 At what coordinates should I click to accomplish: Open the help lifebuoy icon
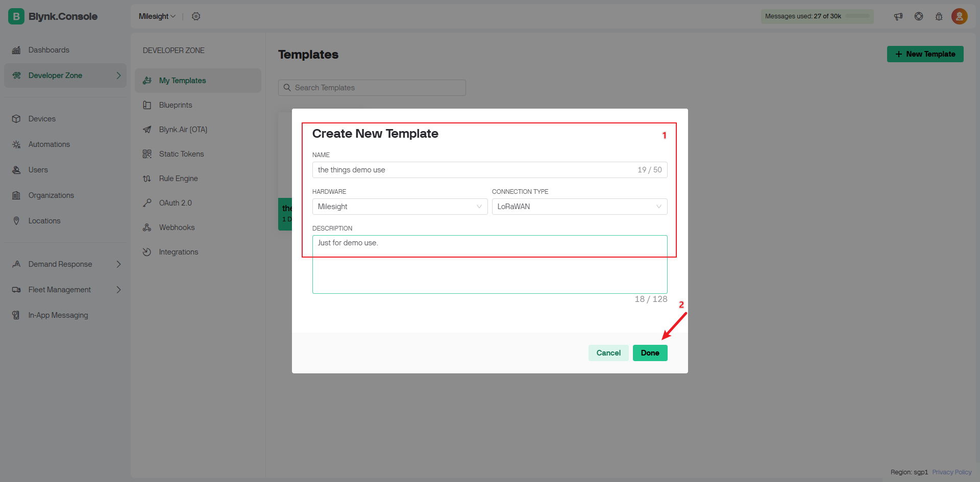(x=919, y=16)
